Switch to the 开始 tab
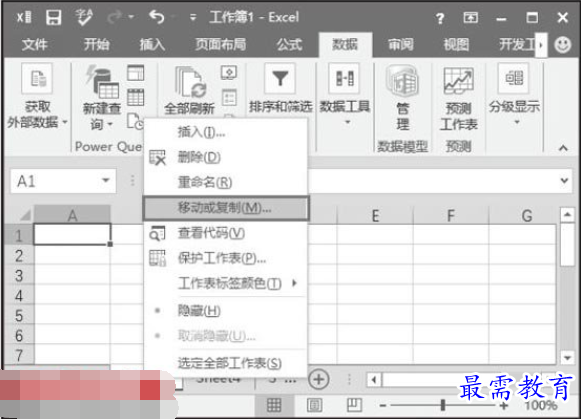Image resolution: width=581 pixels, height=419 pixels. tap(97, 45)
